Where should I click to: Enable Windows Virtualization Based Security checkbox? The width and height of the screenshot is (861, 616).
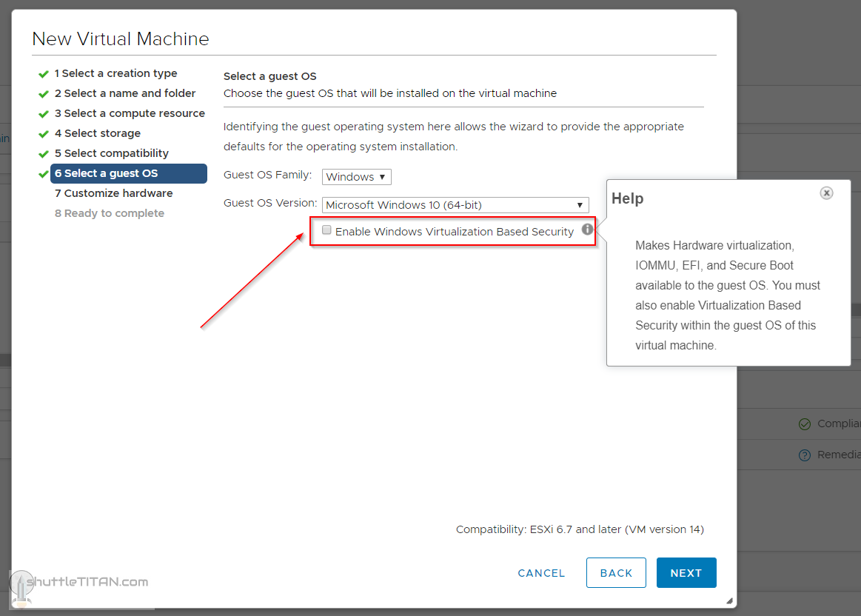click(x=326, y=230)
